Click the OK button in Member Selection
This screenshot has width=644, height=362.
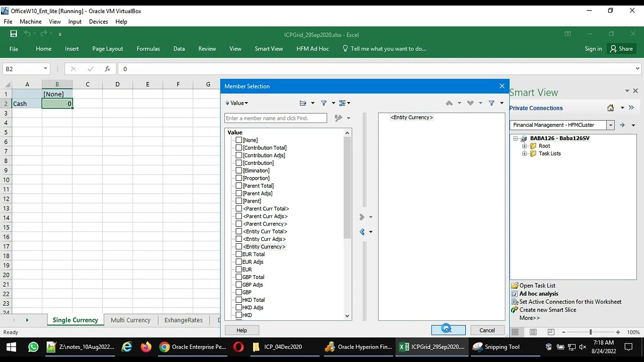click(x=448, y=330)
